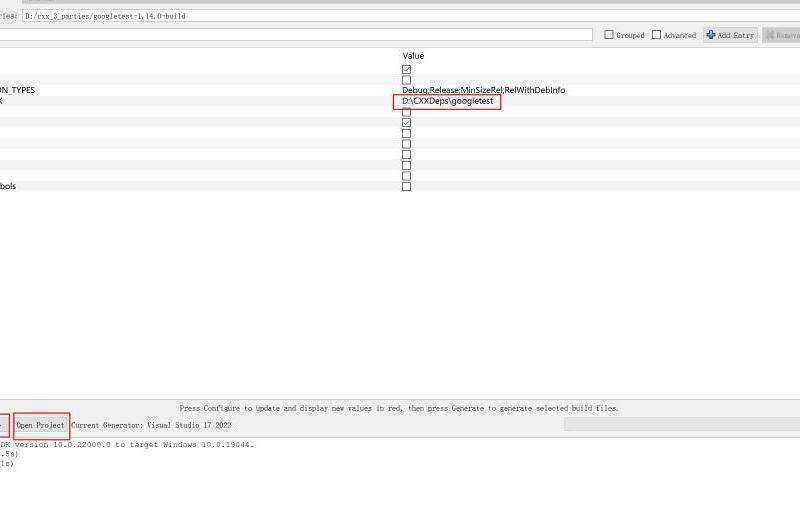Edit the Debug;Release;MinSizeRel;RelWithDebInfo value

[x=483, y=90]
